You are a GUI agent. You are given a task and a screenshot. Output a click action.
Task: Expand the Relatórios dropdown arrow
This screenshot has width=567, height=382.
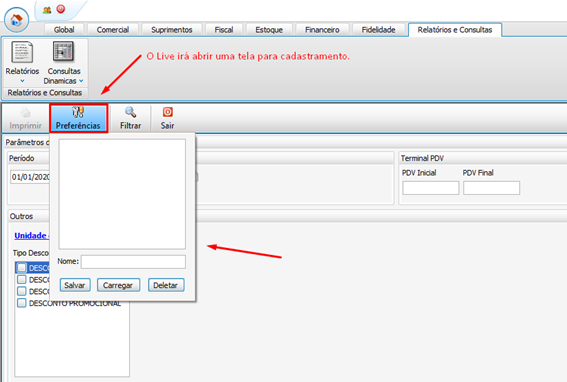22,81
